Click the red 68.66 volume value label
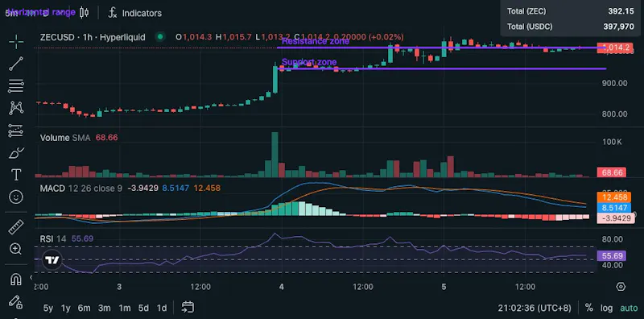The width and height of the screenshot is (644, 319). (x=612, y=172)
